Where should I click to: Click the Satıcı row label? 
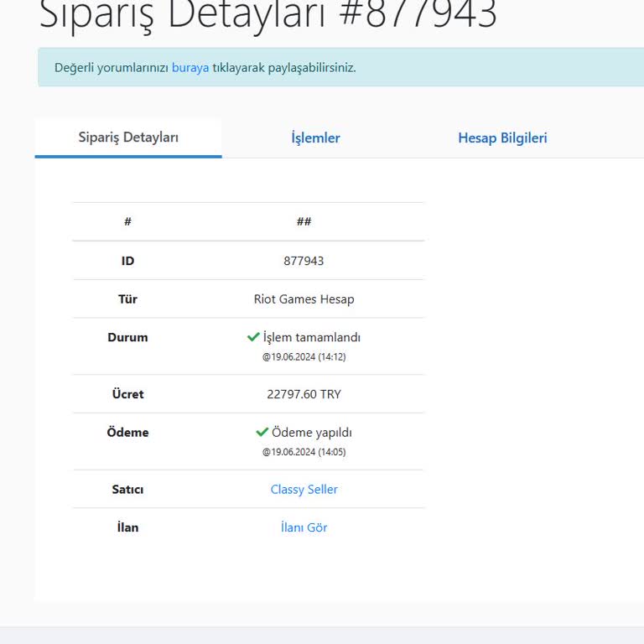[127, 490]
